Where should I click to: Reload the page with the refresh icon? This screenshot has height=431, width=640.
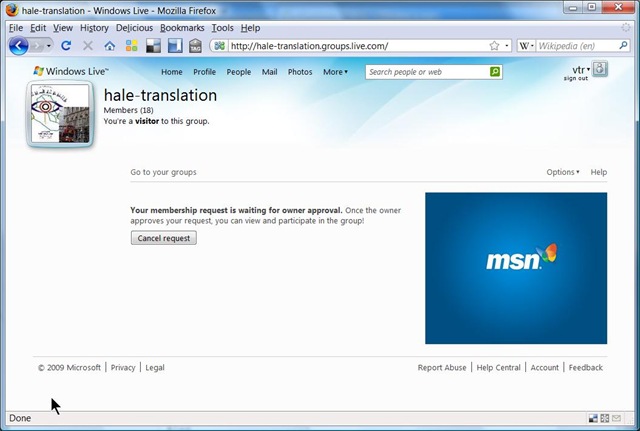66,46
